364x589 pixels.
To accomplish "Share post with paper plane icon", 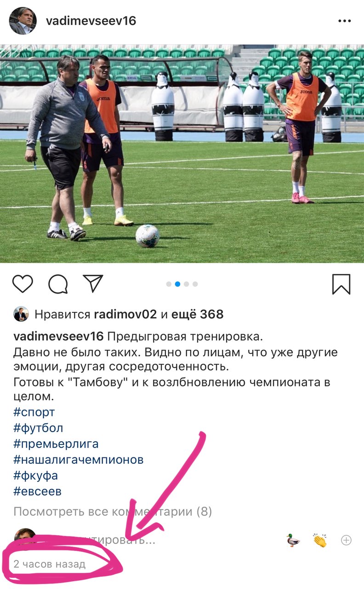I will (x=93, y=283).
